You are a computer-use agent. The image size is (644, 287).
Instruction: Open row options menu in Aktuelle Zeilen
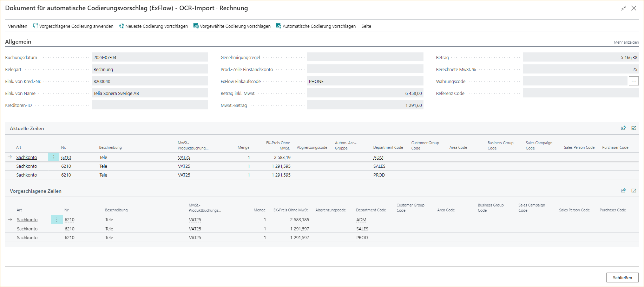54,157
